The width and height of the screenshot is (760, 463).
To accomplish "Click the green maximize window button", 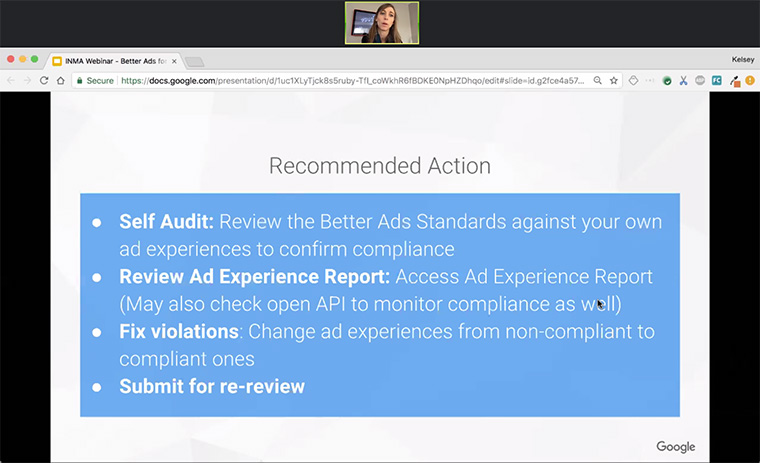I will pyautogui.click(x=34, y=59).
